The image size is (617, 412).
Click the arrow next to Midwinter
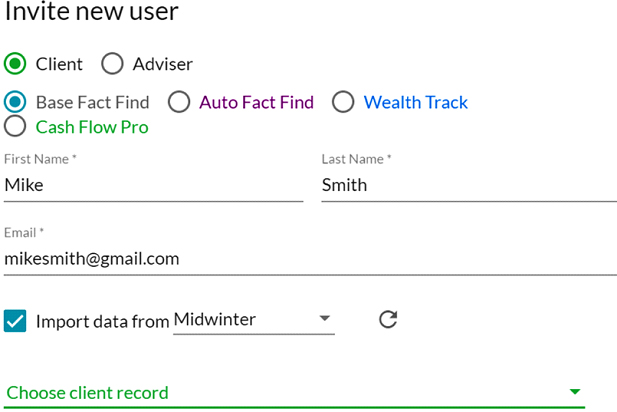pos(324,320)
